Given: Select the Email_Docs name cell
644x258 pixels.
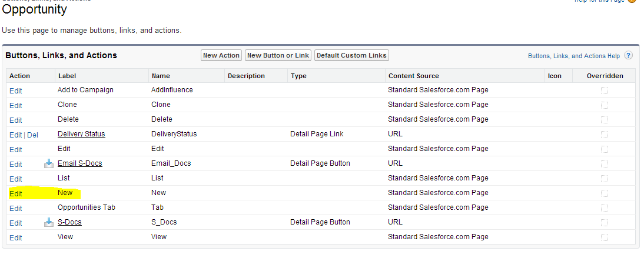Looking at the screenshot, I should 171,163.
